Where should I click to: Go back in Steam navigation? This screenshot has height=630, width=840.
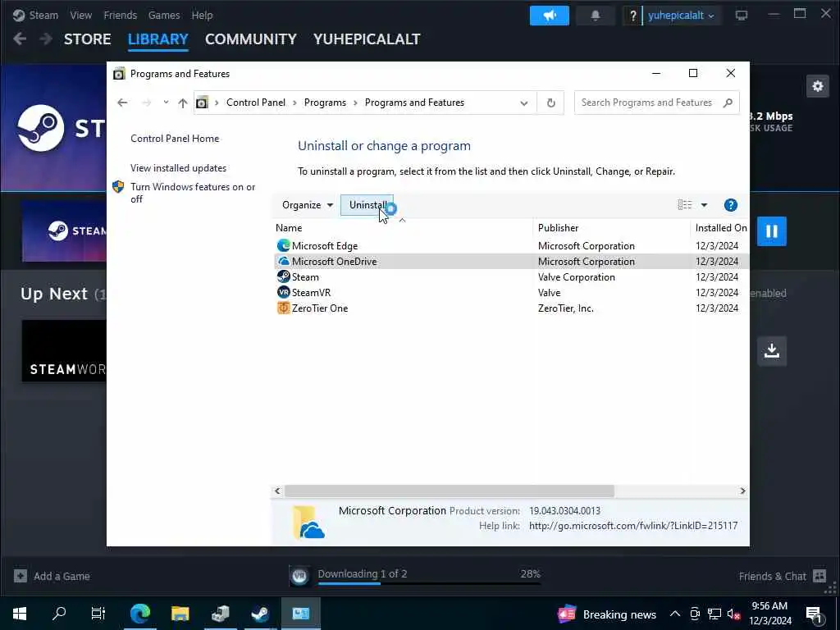[20, 39]
